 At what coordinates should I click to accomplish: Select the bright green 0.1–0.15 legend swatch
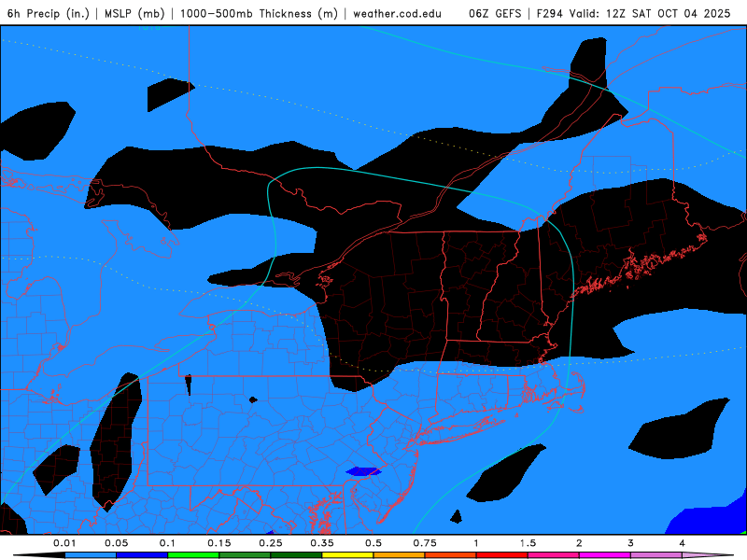(x=193, y=555)
